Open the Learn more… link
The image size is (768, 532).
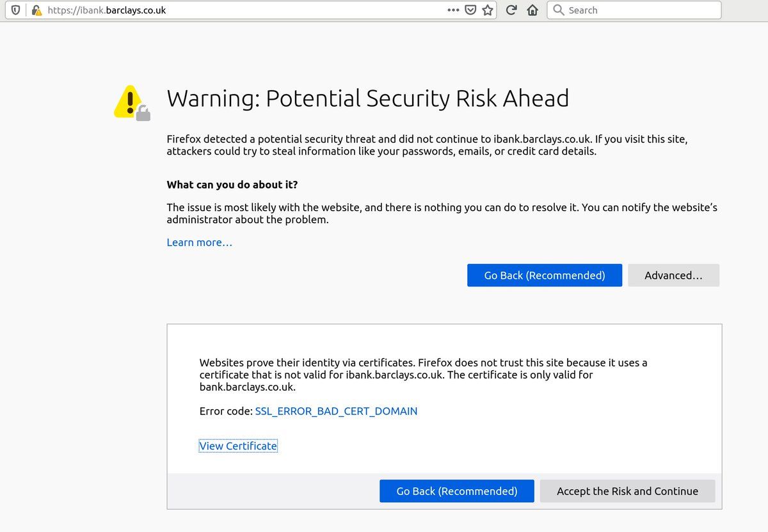pyautogui.click(x=199, y=242)
